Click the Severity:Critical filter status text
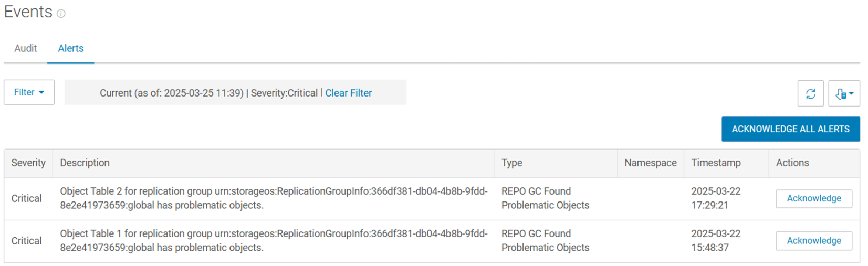The height and width of the screenshot is (266, 868). pyautogui.click(x=284, y=93)
